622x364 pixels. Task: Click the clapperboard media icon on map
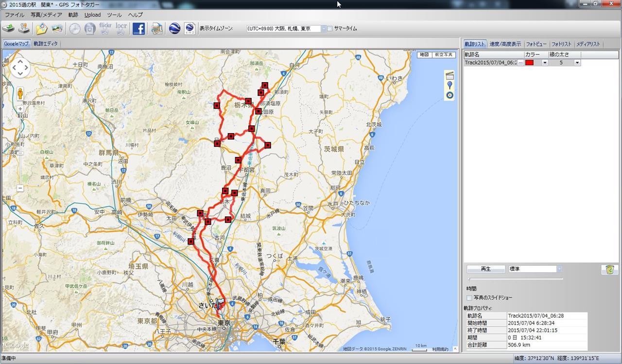click(x=449, y=75)
